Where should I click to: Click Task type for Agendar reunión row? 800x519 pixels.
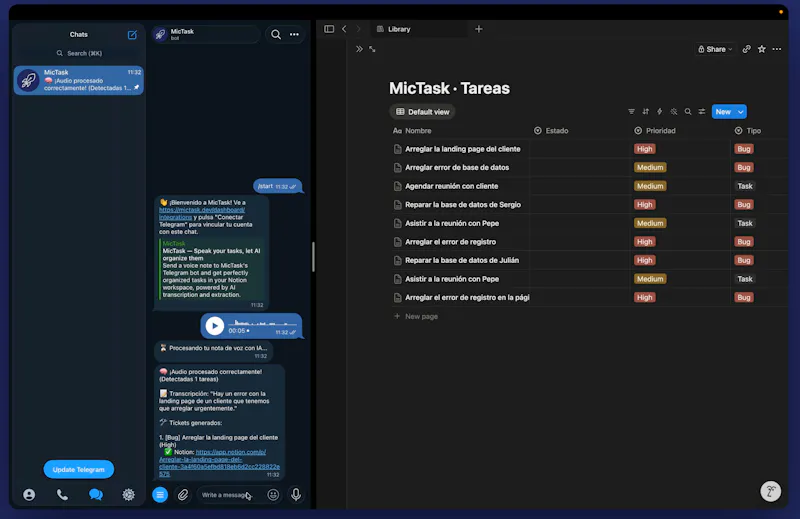tap(744, 186)
